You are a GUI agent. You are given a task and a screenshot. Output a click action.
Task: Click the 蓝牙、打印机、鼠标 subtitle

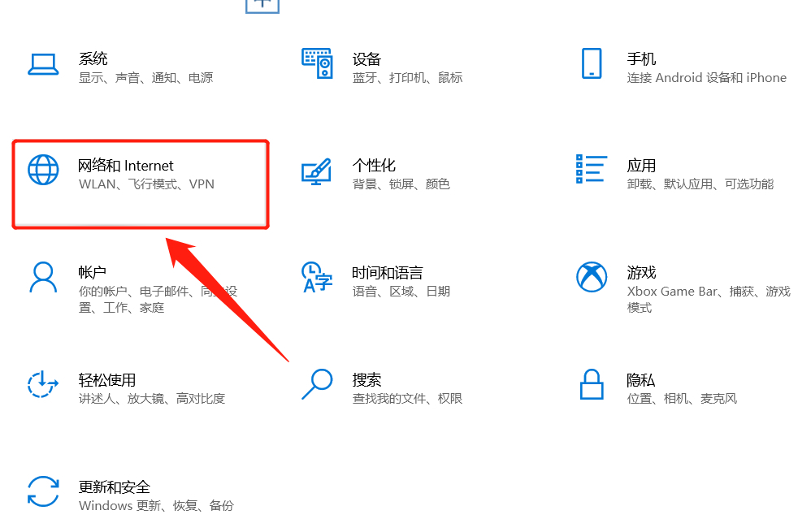pos(407,77)
